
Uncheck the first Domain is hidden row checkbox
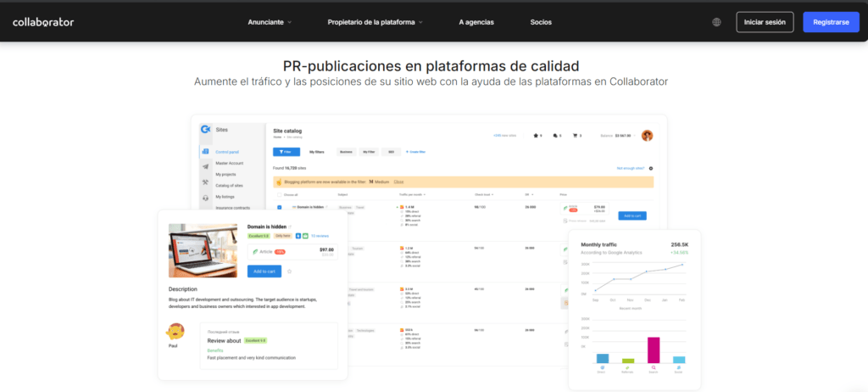279,207
